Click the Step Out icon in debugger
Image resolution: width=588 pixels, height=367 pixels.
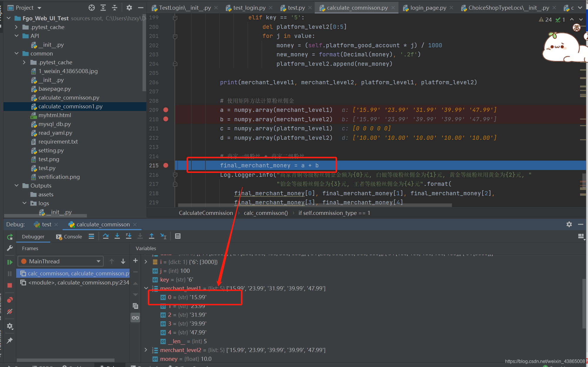tap(151, 236)
